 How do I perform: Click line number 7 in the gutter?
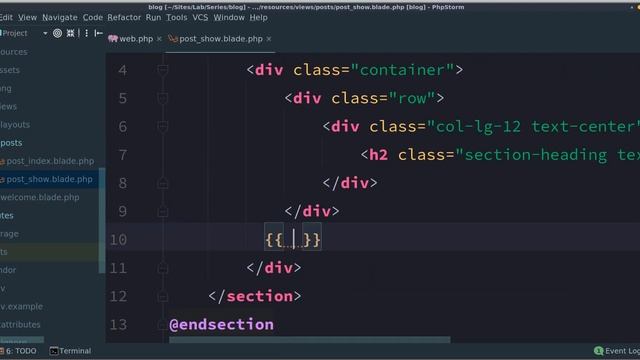pyautogui.click(x=122, y=155)
